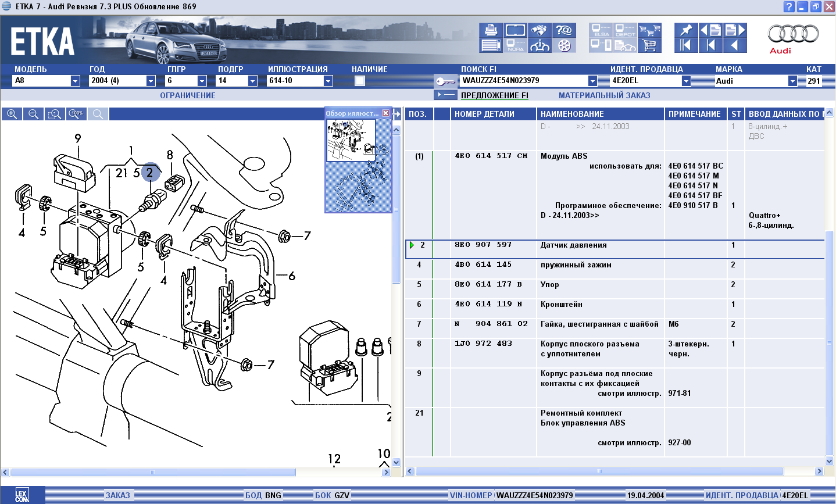Open the binoculars search tool

[x=539, y=30]
